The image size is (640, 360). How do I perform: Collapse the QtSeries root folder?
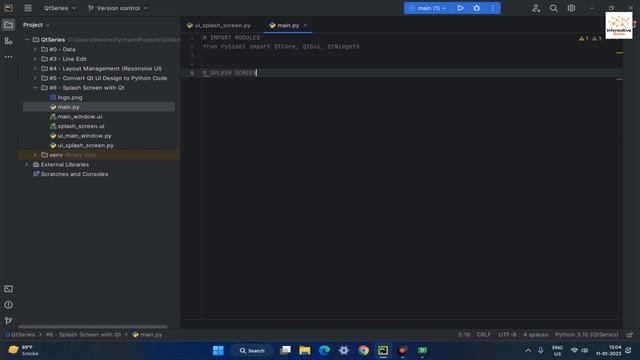point(27,40)
